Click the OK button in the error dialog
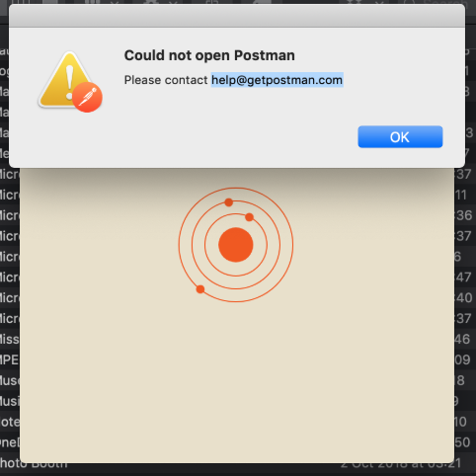Screen dimensions: 476x476 (400, 136)
